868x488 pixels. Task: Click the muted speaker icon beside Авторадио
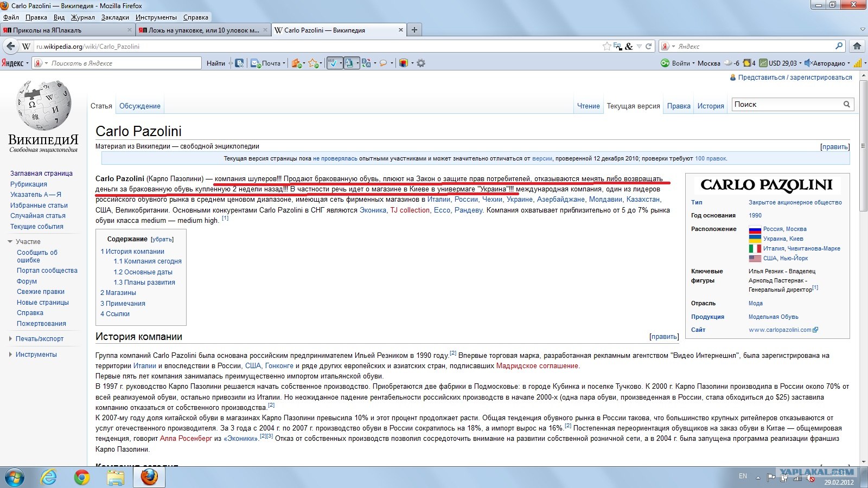tap(808, 63)
